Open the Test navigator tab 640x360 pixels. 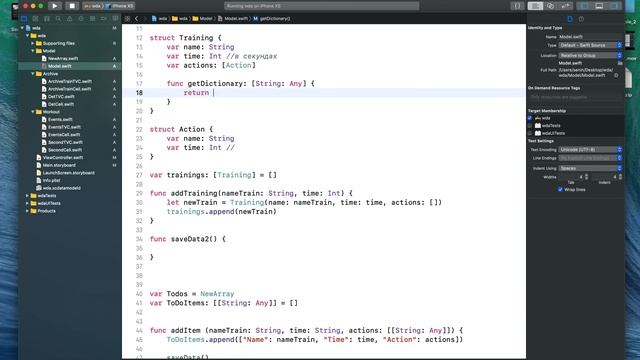(x=81, y=19)
